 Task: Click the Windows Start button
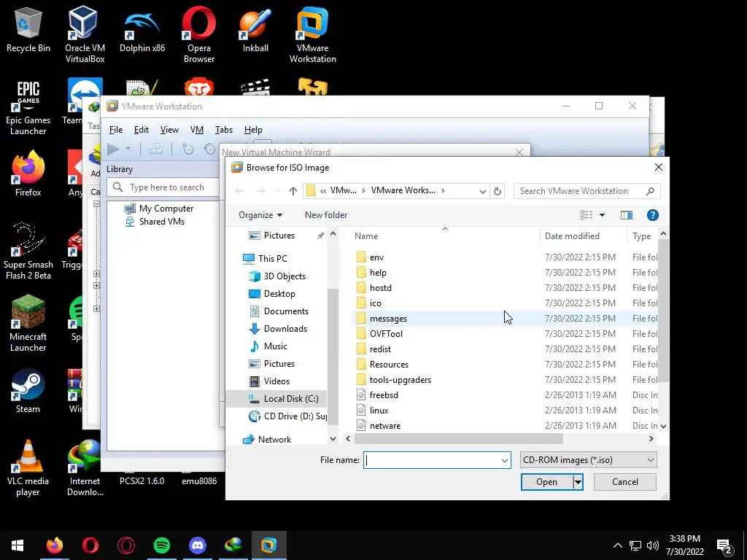tap(18, 545)
